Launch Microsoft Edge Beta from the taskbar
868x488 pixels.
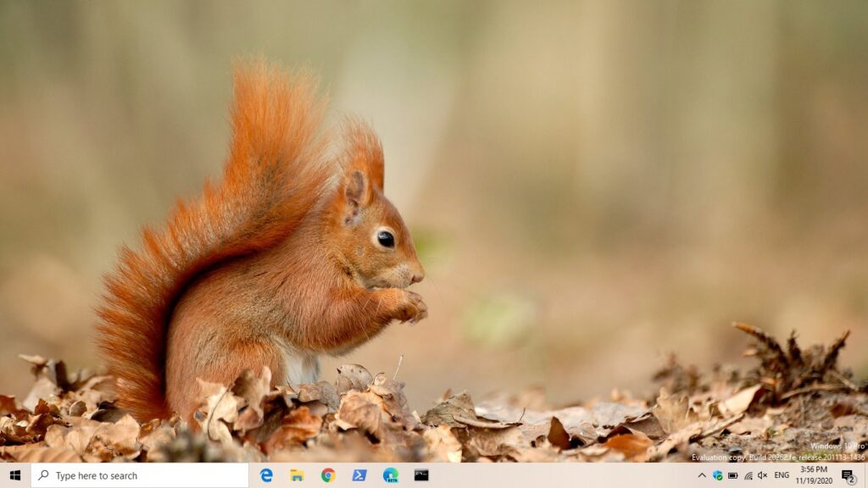point(390,475)
